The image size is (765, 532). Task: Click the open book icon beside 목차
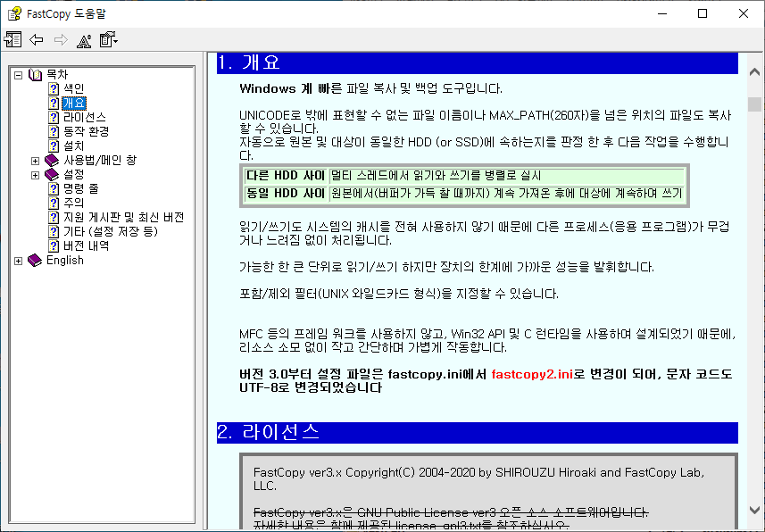pos(35,75)
